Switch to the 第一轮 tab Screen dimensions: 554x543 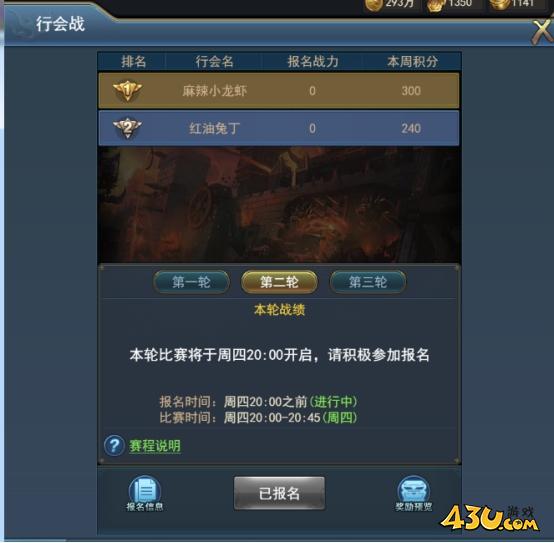coord(191,282)
